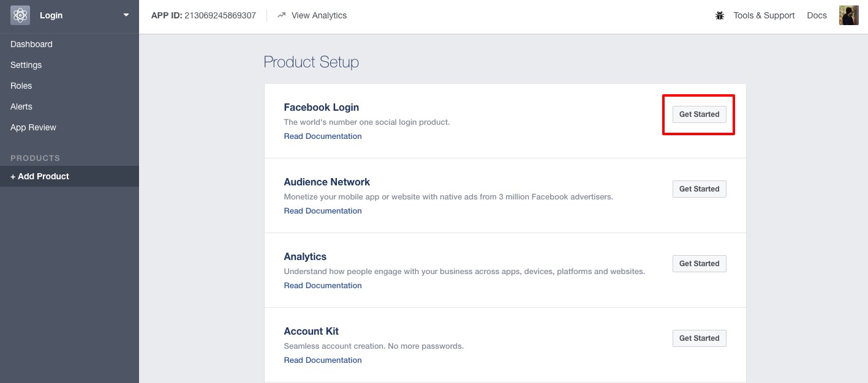Open Read Documentation under Account Kit
Screen dimensions: 868x383
323,360
